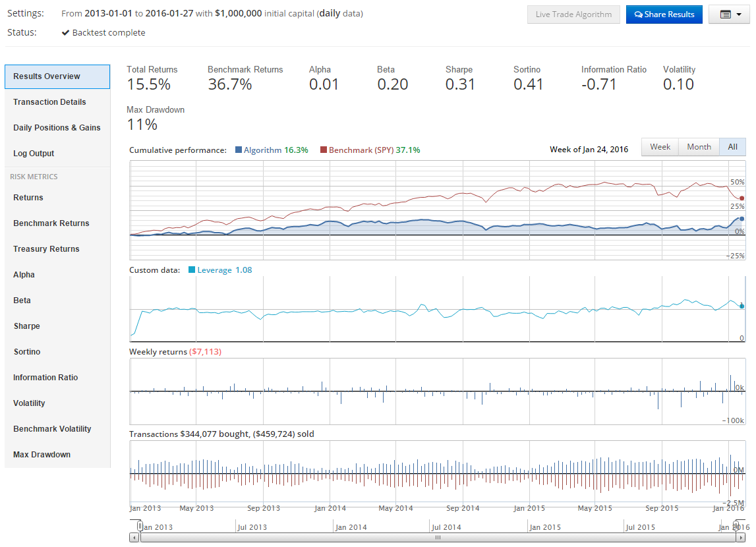Open the Sharpe risk metric
This screenshot has height=547, width=756.
[x=26, y=326]
